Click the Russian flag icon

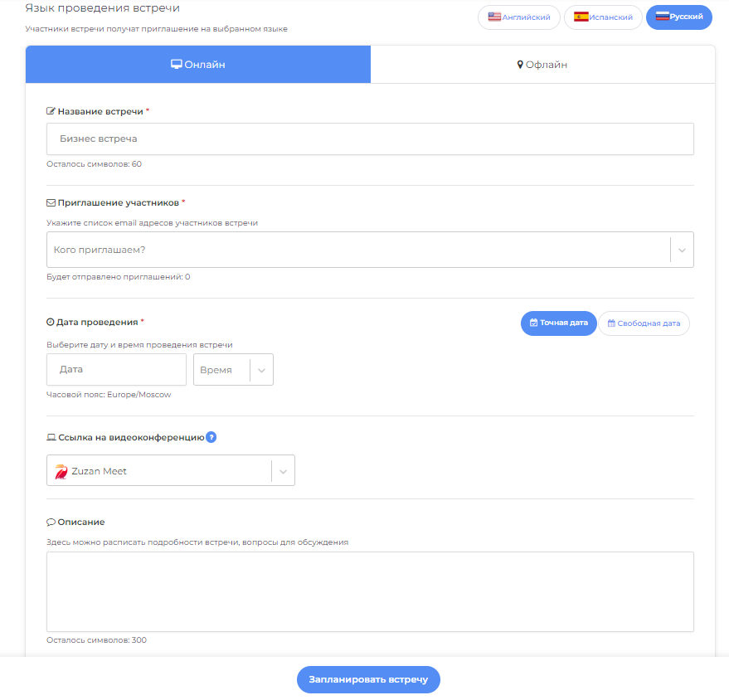click(x=663, y=17)
